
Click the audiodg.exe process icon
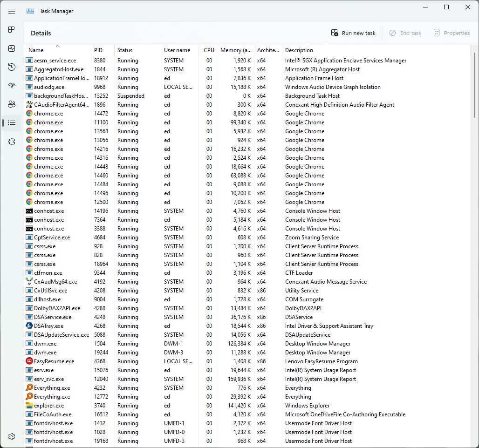(29, 87)
